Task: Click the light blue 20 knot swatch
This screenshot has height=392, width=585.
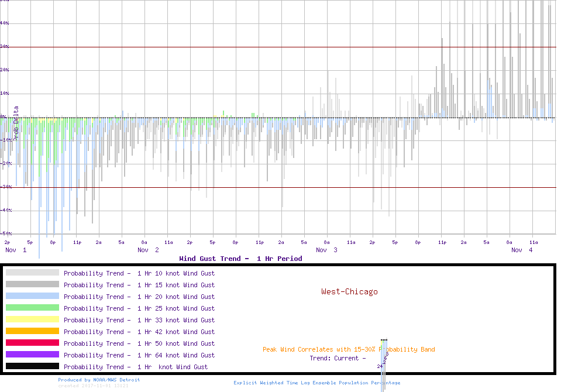Action: [32, 296]
